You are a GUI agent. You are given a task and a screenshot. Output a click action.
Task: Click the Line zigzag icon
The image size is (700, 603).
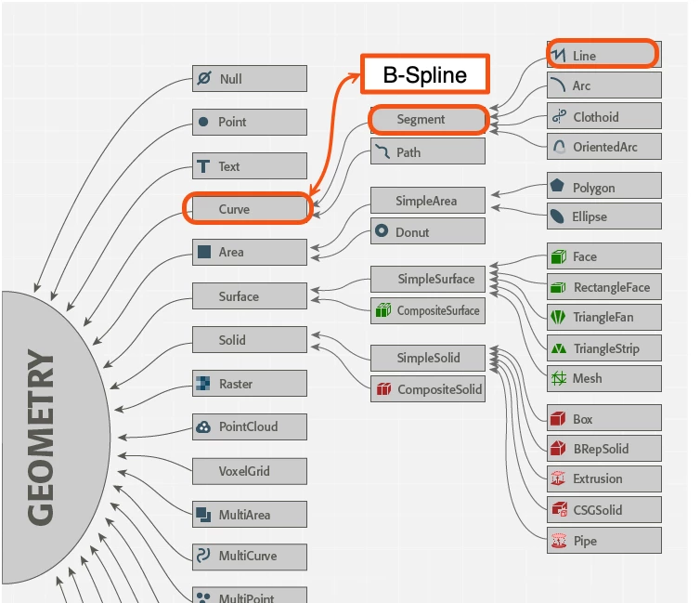click(x=558, y=55)
